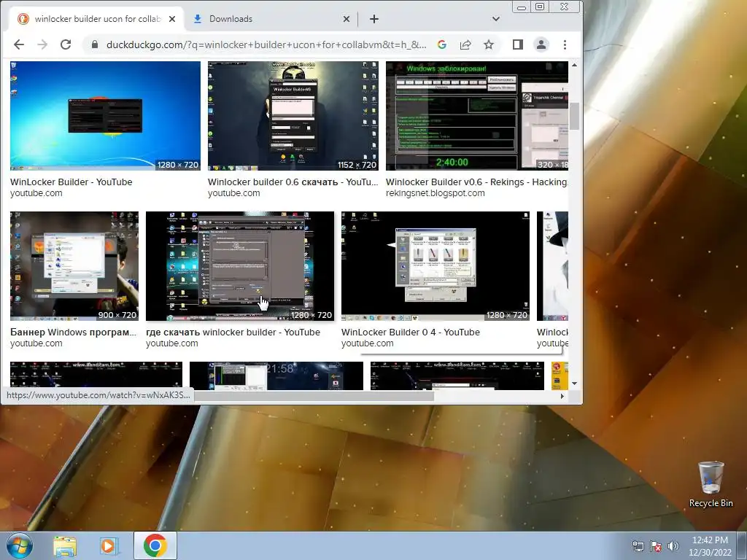Open thumbnail showing 21:58 clock
Image resolution: width=747 pixels, height=560 pixels.
pyautogui.click(x=276, y=376)
